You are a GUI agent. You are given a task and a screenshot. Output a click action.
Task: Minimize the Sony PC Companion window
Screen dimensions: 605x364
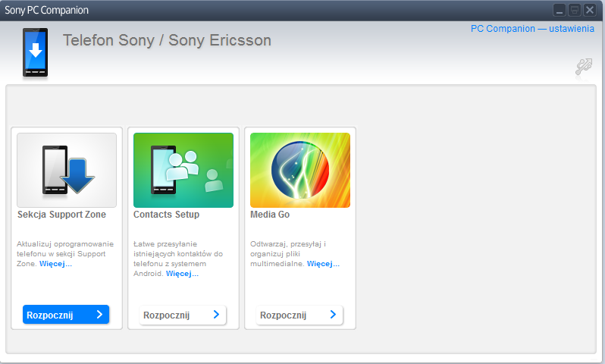(560, 10)
